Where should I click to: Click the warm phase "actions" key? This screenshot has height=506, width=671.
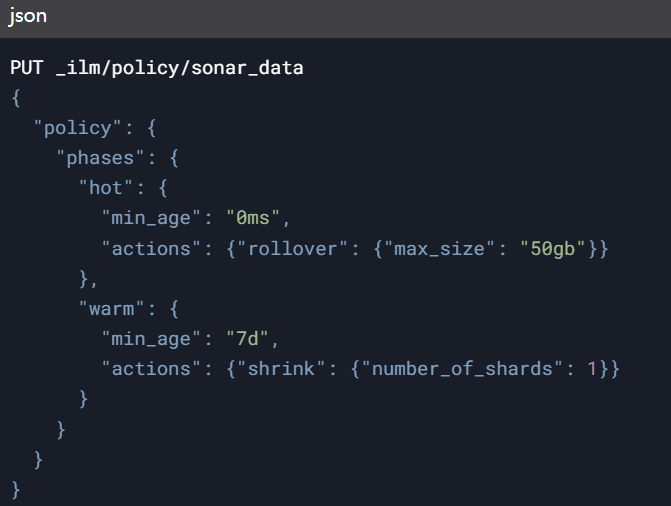[151, 369]
